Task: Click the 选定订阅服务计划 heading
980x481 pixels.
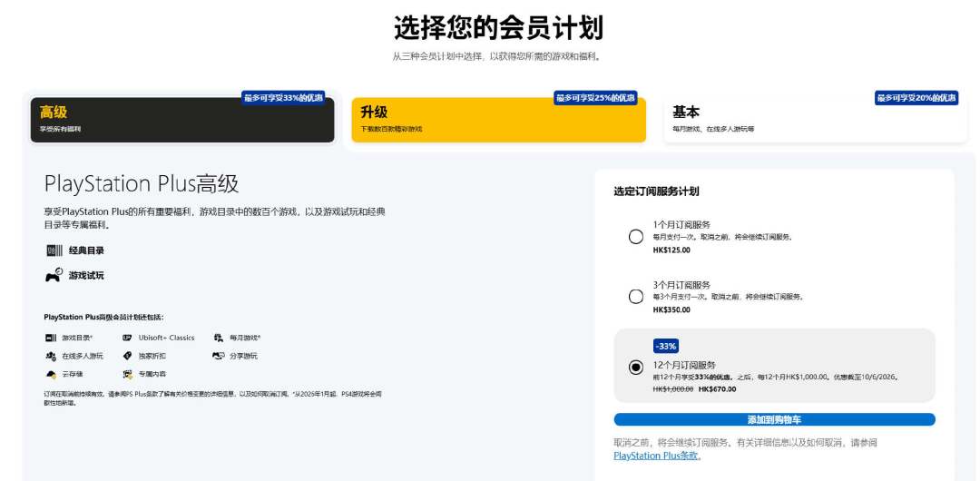Action: 656,191
